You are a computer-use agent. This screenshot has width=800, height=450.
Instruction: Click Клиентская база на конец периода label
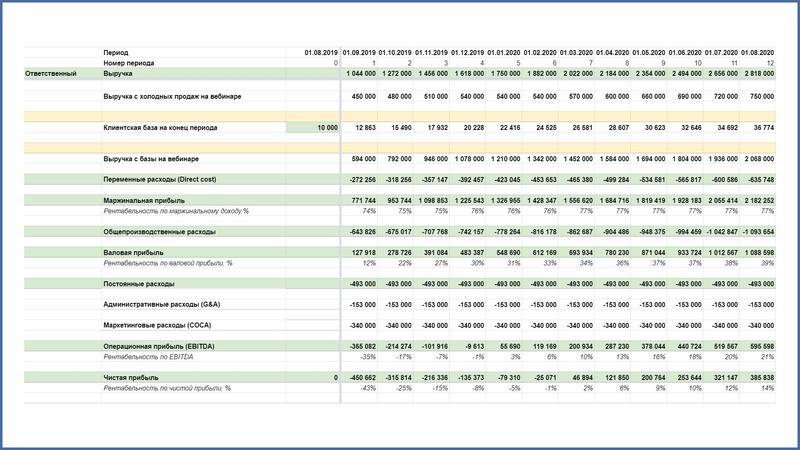click(160, 128)
